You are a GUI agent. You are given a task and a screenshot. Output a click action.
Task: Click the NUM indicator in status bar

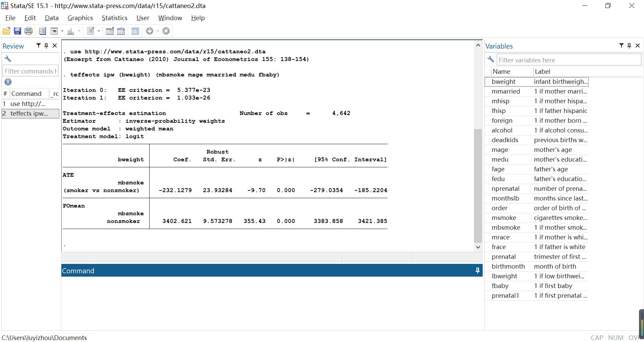(x=616, y=338)
